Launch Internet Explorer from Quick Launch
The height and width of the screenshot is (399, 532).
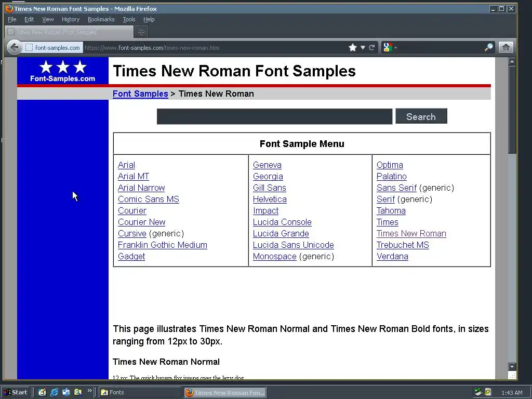[54, 392]
